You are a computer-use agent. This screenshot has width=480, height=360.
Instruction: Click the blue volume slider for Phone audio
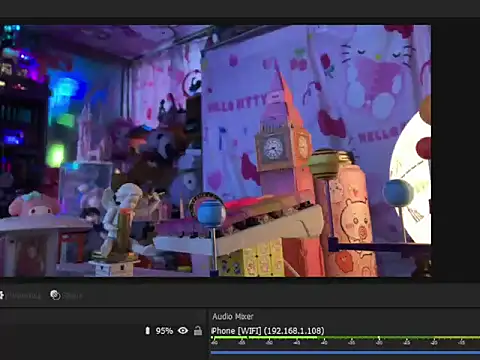coord(345,352)
